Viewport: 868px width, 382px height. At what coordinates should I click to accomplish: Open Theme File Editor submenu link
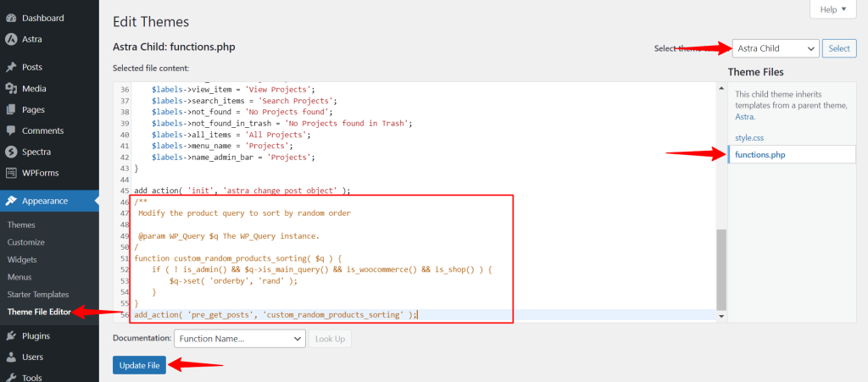coord(39,312)
